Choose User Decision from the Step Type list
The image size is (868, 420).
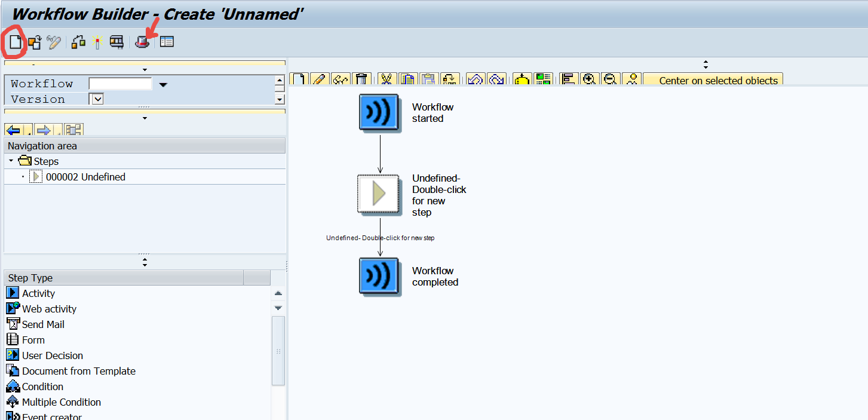(x=53, y=355)
